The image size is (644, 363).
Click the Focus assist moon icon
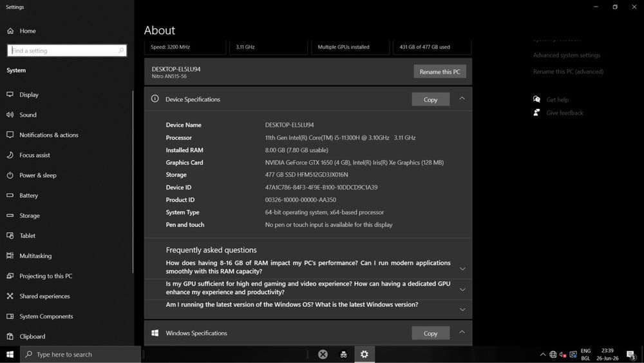pyautogui.click(x=10, y=155)
